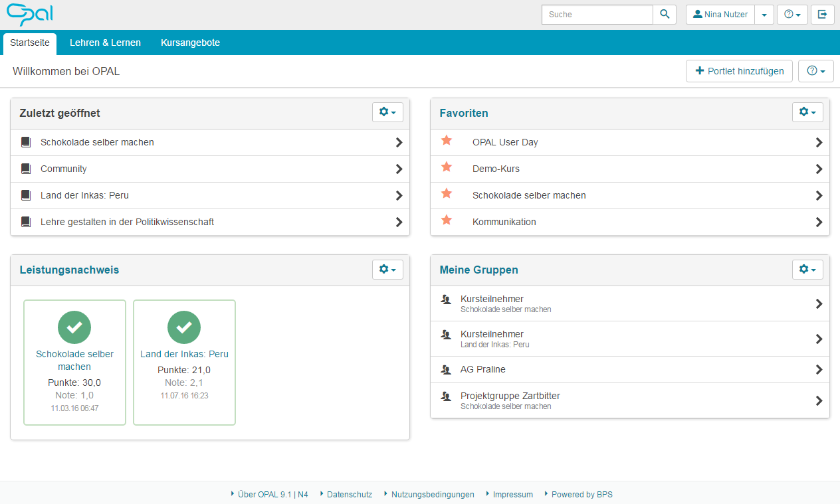840x504 pixels.
Task: Click the Portlet hinzufügen button
Action: [x=739, y=71]
